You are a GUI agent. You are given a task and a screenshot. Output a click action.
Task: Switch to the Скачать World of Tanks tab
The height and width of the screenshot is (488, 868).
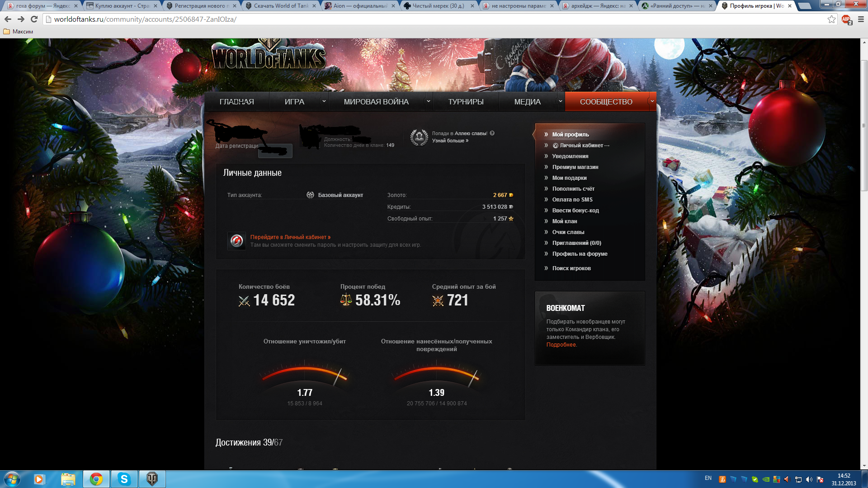coord(281,6)
